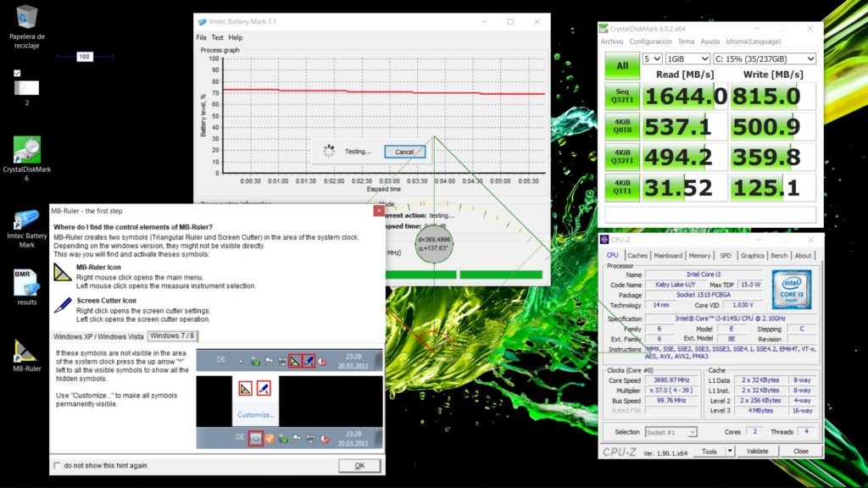Screen dimensions: 868x488
Task: Open Idioma(Language) menu in CrystalDiskMark
Action: click(754, 42)
